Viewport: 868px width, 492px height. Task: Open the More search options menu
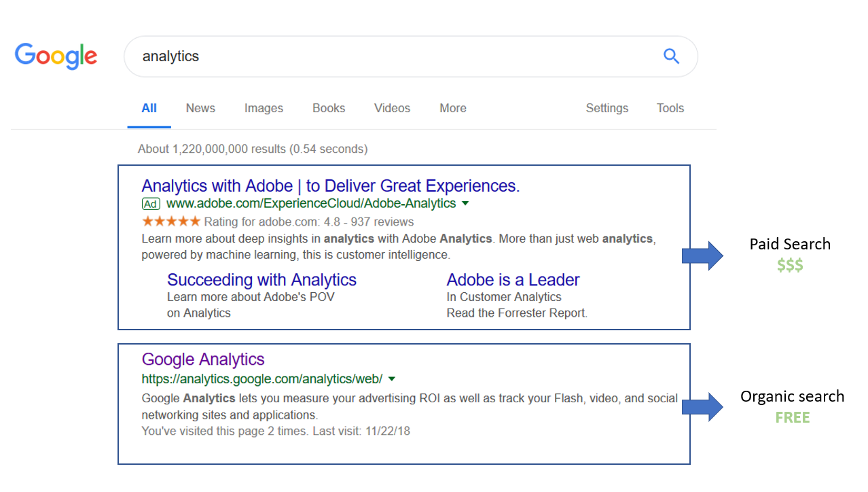(453, 108)
